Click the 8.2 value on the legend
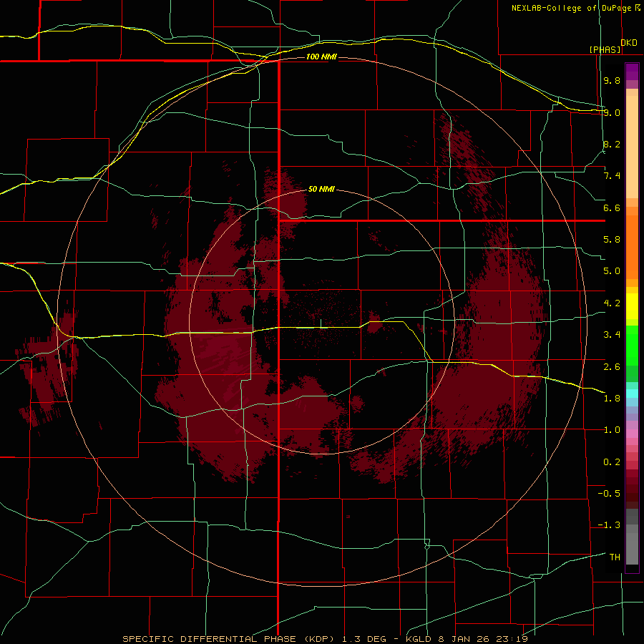Screen dimensions: 644x644 click(x=612, y=144)
